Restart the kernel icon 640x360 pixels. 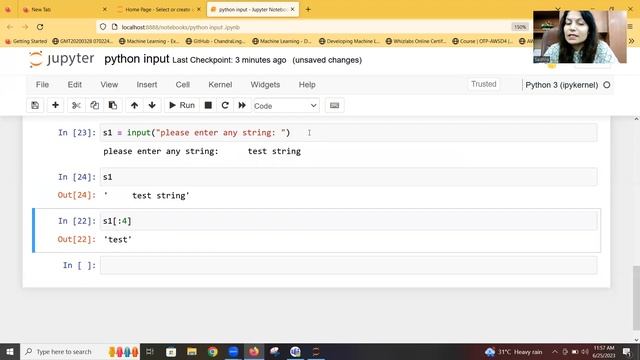pos(225,105)
